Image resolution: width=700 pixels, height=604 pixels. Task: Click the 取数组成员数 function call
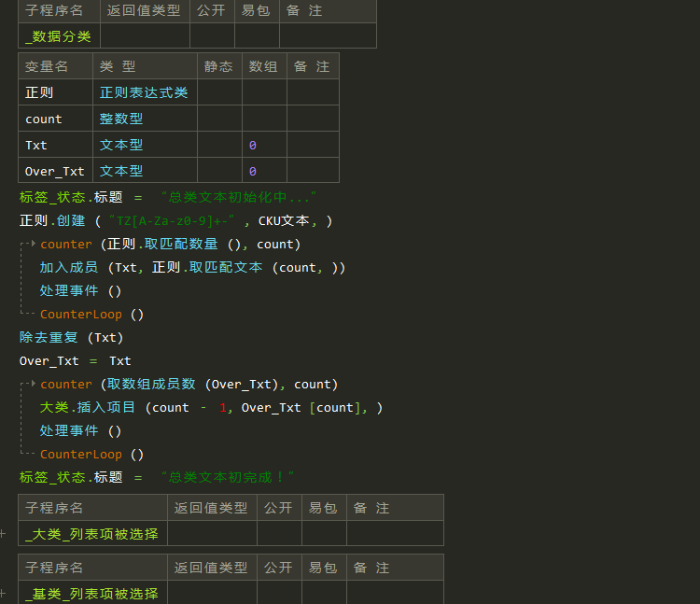coord(151,384)
